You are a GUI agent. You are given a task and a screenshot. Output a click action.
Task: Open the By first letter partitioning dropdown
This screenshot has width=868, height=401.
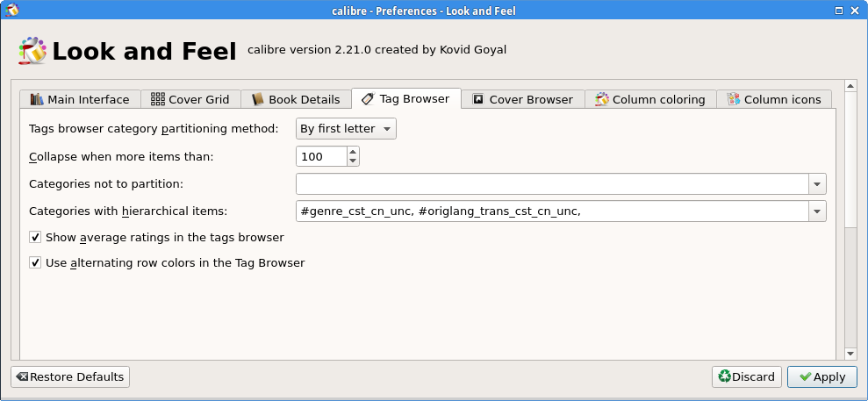click(x=347, y=129)
